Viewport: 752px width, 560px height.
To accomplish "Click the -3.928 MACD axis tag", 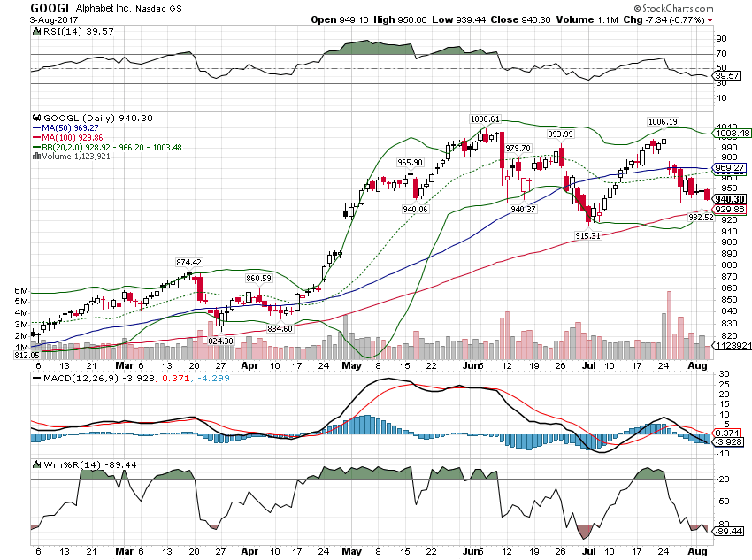I will 728,442.
